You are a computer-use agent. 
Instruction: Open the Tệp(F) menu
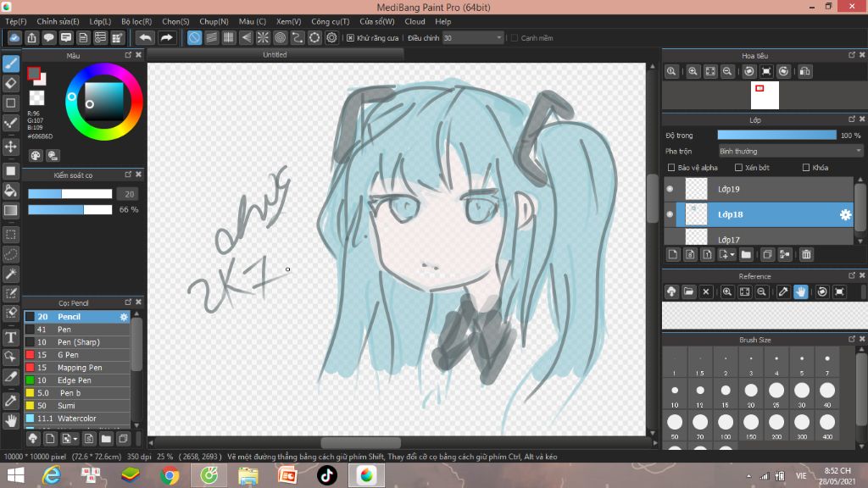tap(16, 21)
